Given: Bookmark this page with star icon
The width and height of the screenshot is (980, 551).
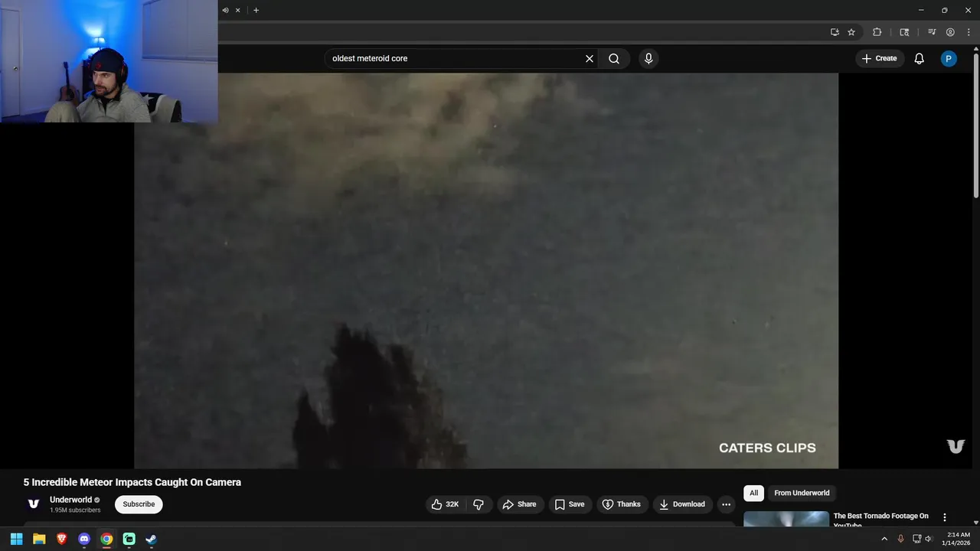Looking at the screenshot, I should click(x=851, y=32).
